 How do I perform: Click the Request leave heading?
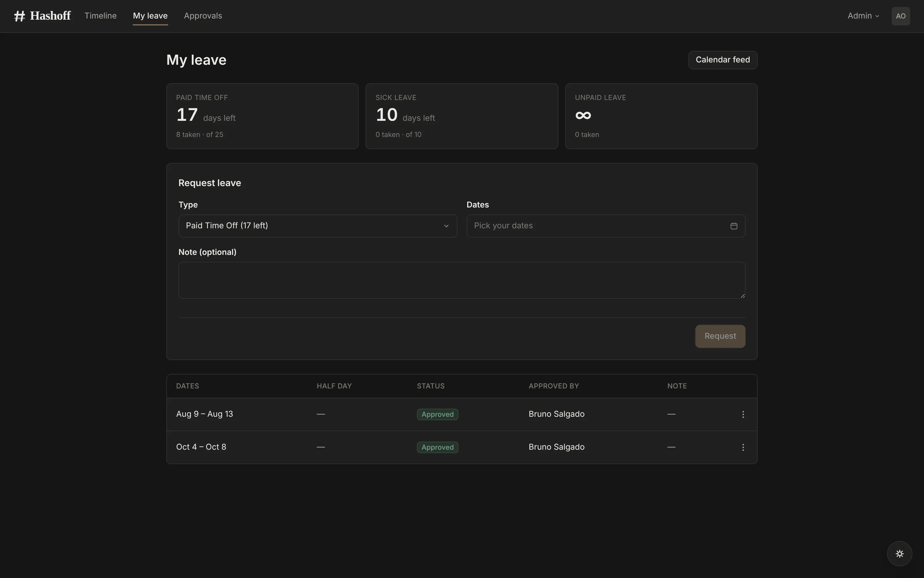(x=210, y=183)
